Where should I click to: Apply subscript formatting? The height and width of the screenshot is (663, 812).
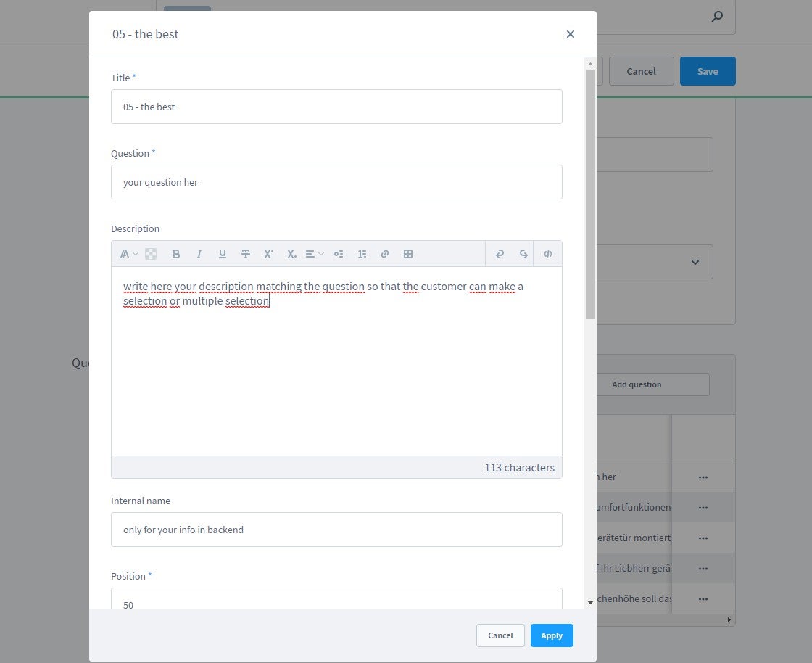pos(291,254)
